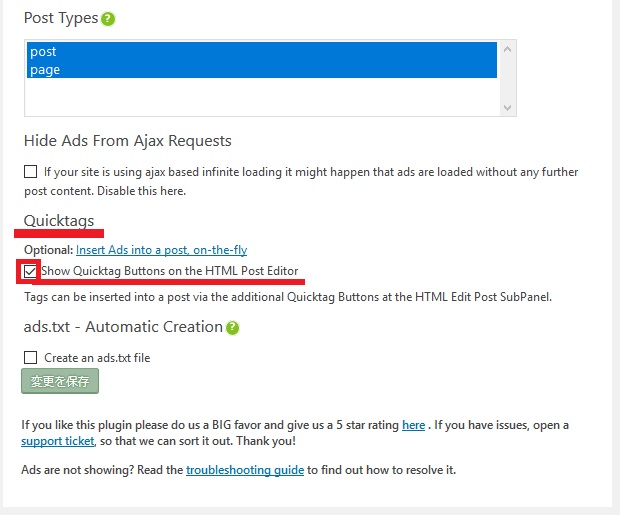The width and height of the screenshot is (620, 515).
Task: Open help icon next to Post Types
Action: [108, 19]
